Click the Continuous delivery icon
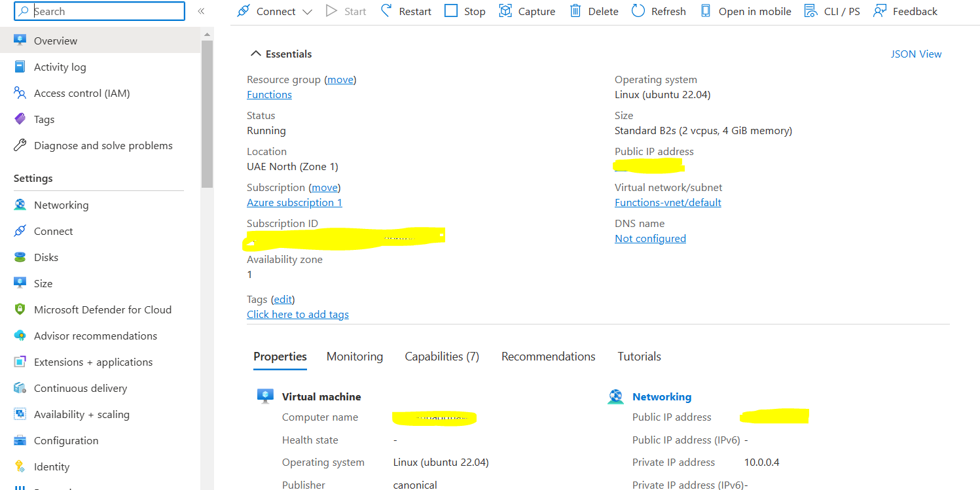This screenshot has height=490, width=980. pos(20,388)
